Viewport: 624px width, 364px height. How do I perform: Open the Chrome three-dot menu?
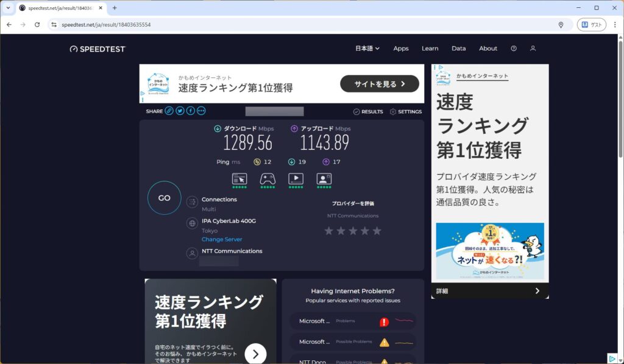tap(615, 25)
